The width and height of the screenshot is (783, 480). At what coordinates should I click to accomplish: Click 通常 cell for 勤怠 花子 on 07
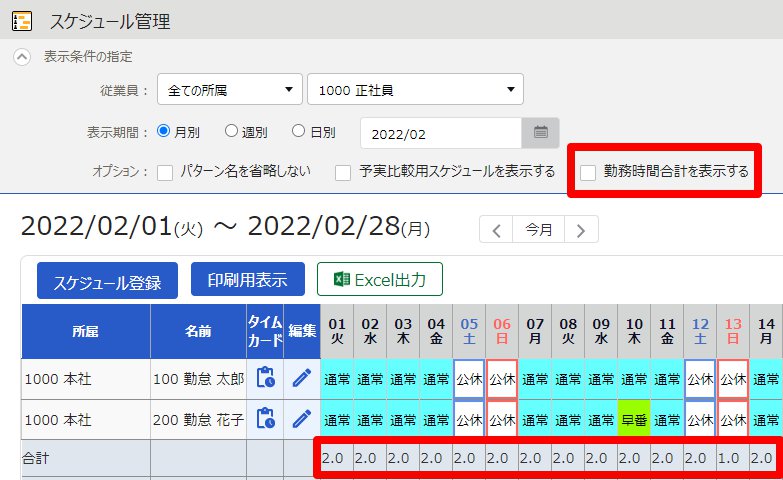[x=535, y=420]
